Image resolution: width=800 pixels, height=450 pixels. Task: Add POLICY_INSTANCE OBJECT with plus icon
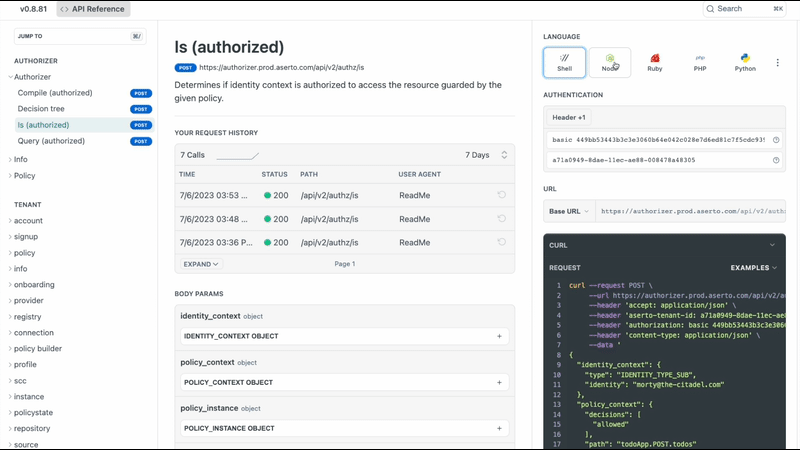tap(499, 428)
